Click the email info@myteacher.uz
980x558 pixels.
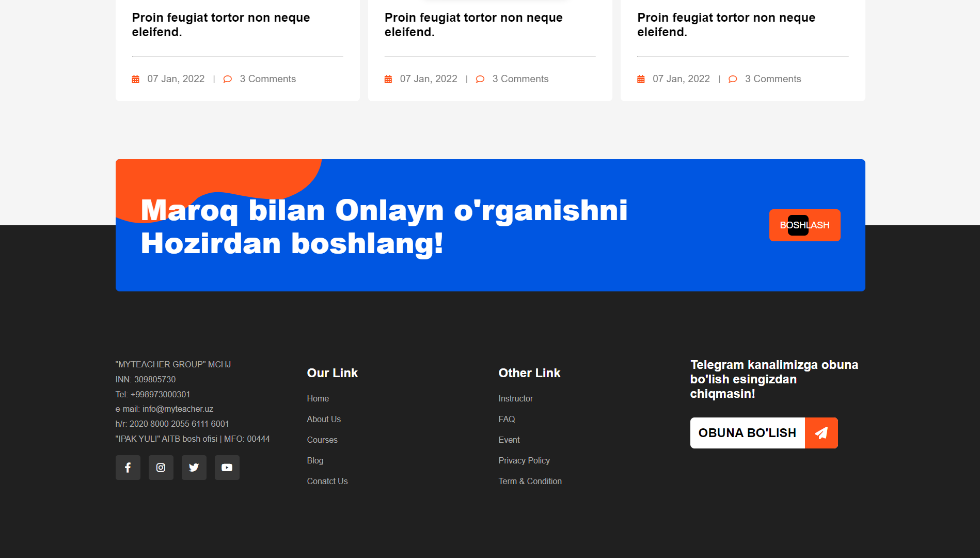178,409
